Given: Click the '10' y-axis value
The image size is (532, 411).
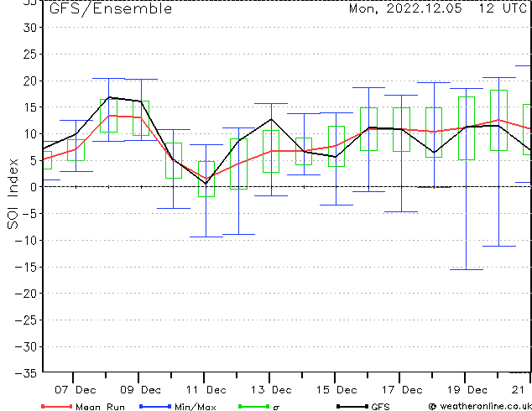Looking at the screenshot, I should coord(29,134).
